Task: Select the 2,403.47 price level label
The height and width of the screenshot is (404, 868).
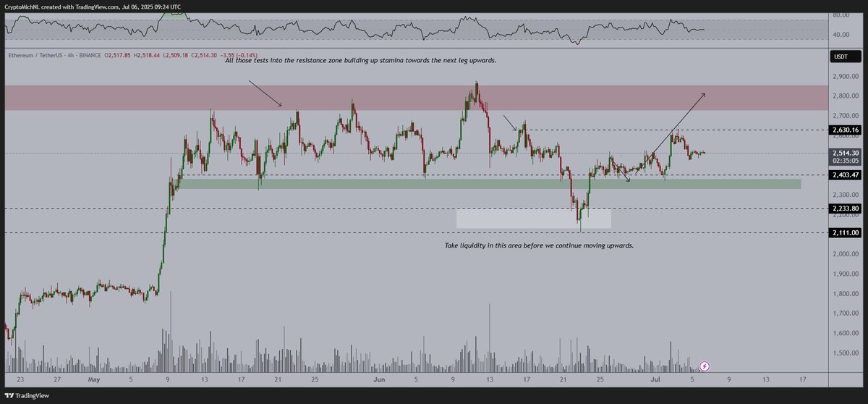Action: pyautogui.click(x=846, y=175)
